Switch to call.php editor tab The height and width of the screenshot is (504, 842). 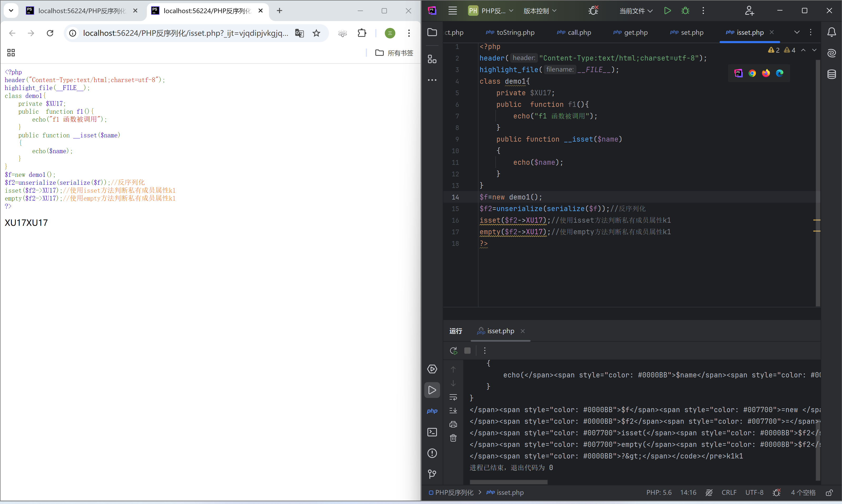pos(574,32)
